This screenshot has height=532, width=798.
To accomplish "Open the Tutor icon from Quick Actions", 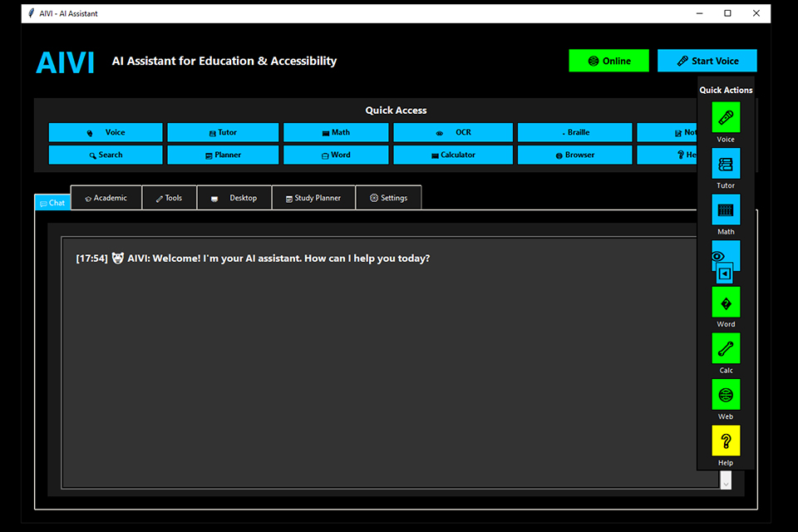I will coord(726,164).
